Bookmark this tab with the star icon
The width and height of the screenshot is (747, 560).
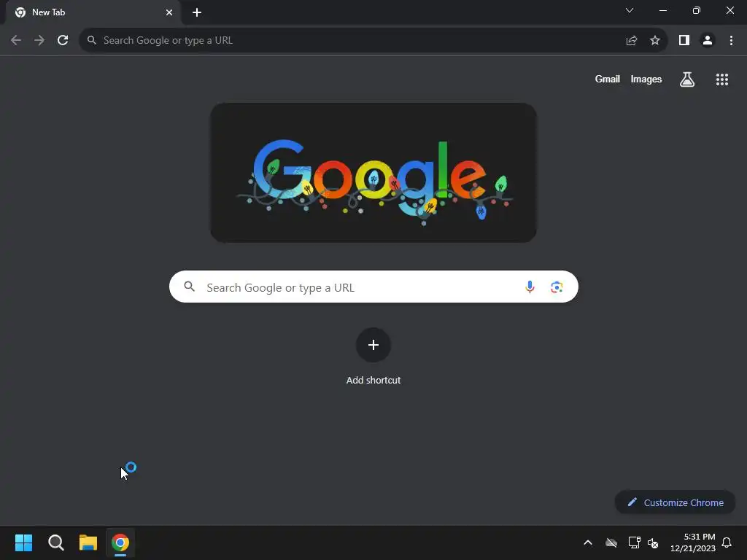click(x=655, y=41)
